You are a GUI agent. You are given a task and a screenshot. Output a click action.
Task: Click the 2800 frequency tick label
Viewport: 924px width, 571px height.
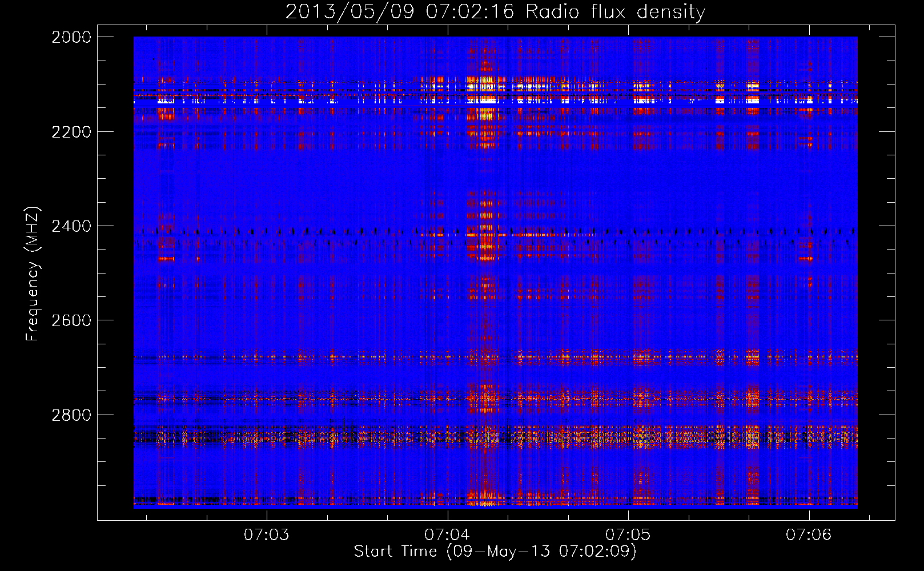[x=71, y=415]
